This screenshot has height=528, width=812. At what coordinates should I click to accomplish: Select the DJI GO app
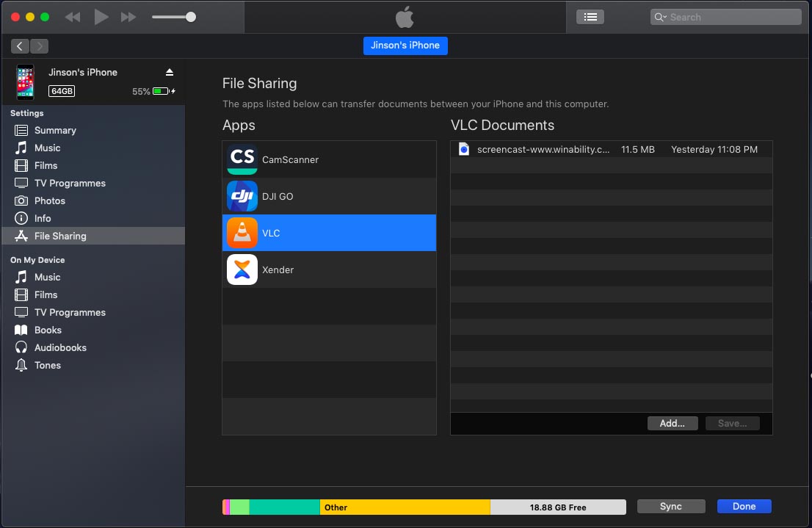[x=330, y=196]
